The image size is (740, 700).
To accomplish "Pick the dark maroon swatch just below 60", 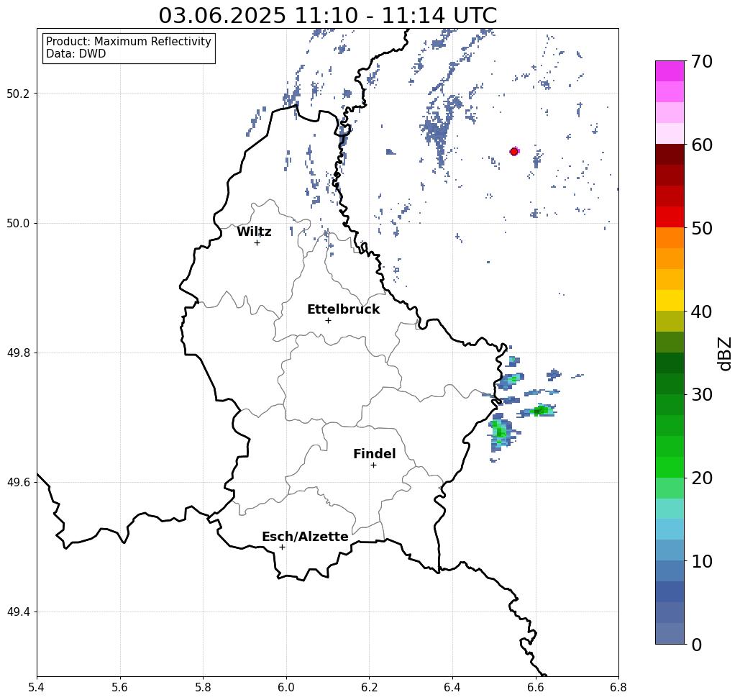I will tap(670, 155).
